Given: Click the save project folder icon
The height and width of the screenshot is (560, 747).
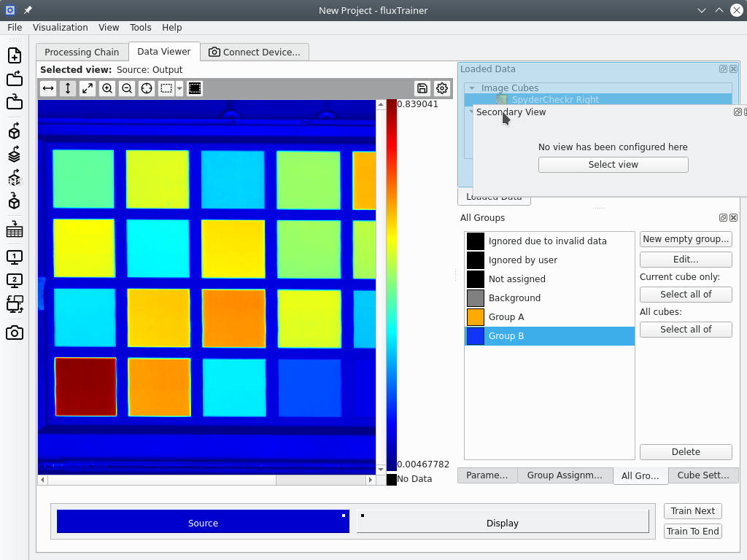Looking at the screenshot, I should click(15, 102).
